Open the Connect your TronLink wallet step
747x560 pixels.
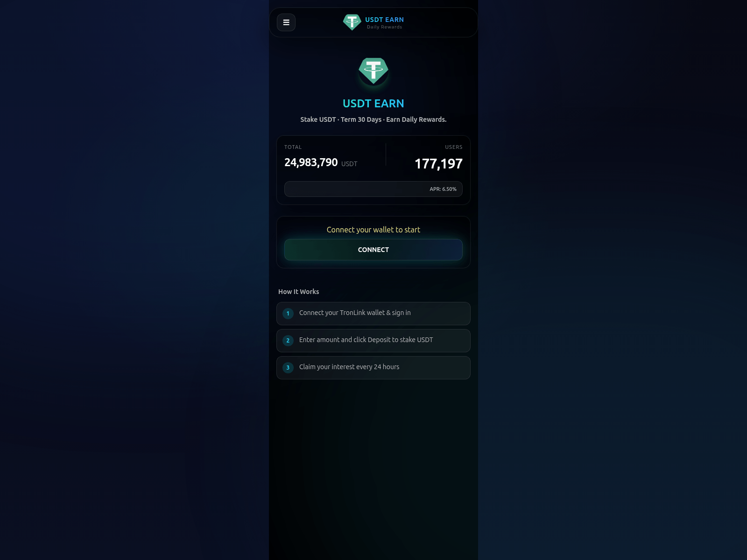373,314
